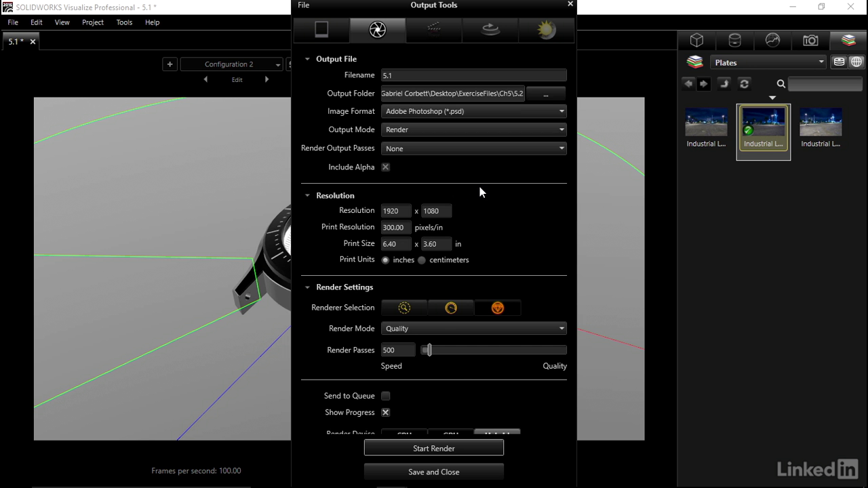This screenshot has width=868, height=488.
Task: Close the Output Tools dialog
Action: coord(570,4)
